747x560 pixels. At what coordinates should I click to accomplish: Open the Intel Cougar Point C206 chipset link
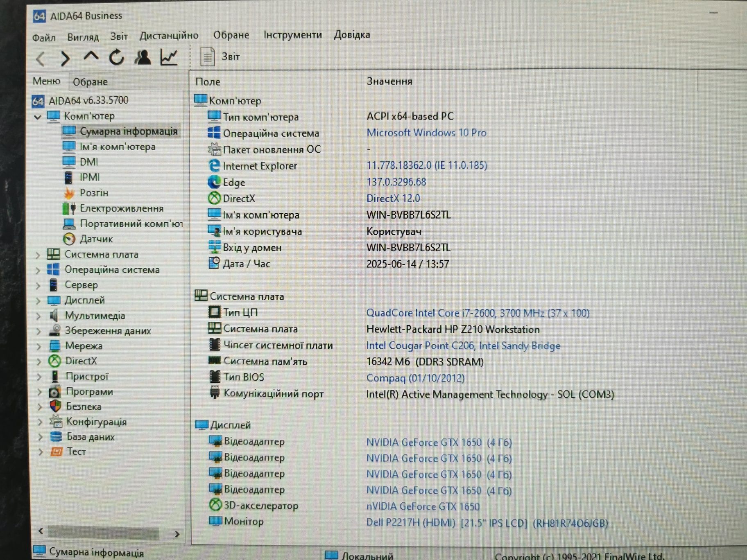tap(463, 346)
